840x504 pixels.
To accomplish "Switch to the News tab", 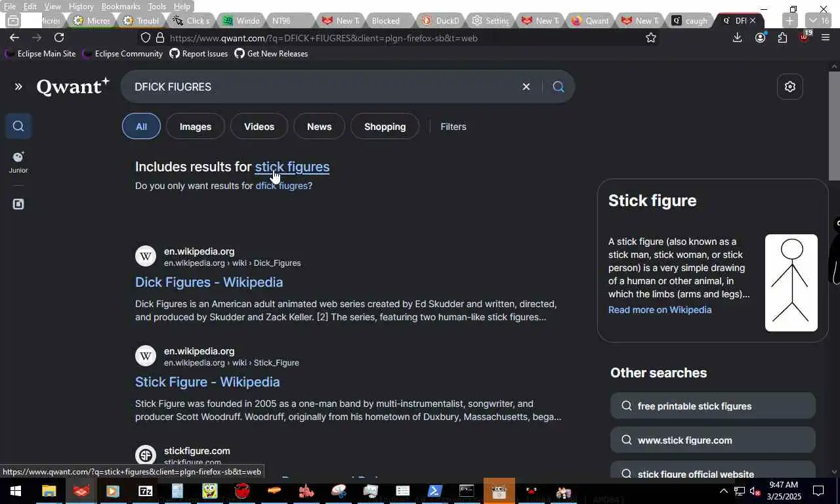I will (x=319, y=127).
